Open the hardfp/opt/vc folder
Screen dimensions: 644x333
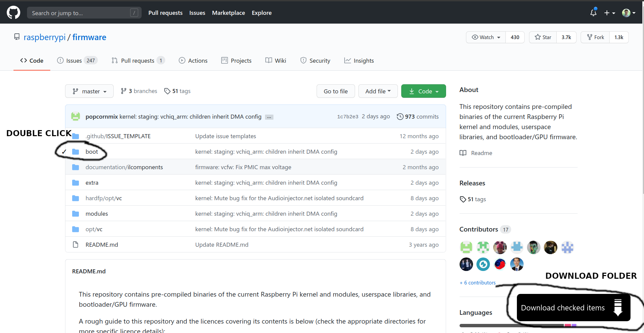click(104, 198)
